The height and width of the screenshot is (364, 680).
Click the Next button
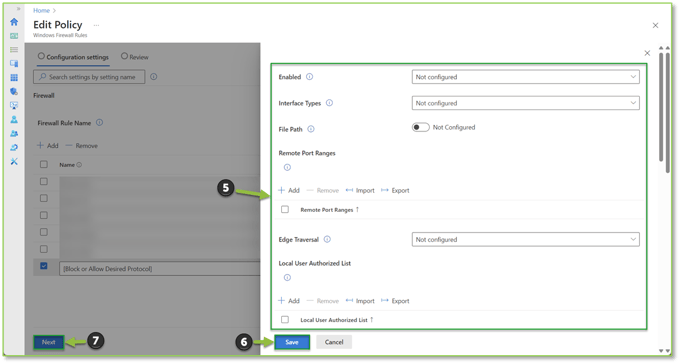(49, 342)
